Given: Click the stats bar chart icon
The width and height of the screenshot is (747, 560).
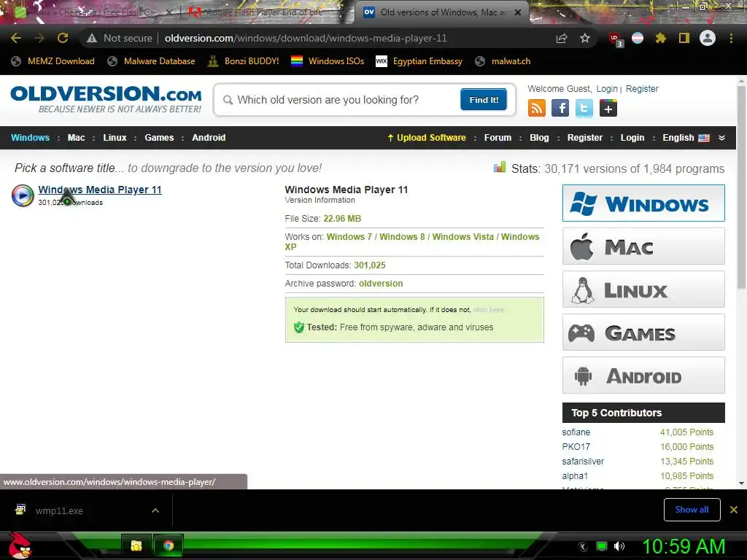Looking at the screenshot, I should [499, 167].
